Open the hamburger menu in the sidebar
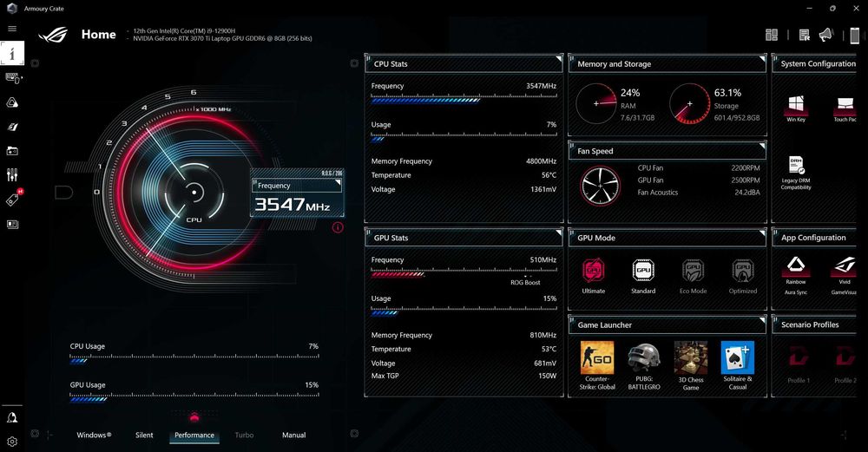The width and height of the screenshot is (868, 452). point(12,29)
